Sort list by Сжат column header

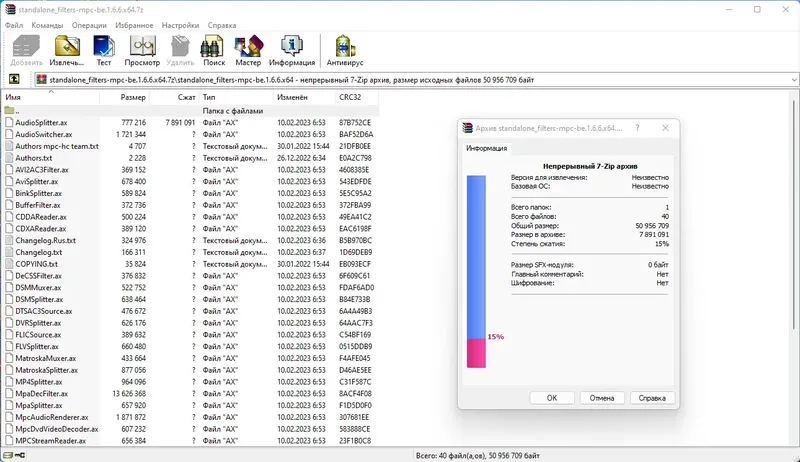point(173,97)
